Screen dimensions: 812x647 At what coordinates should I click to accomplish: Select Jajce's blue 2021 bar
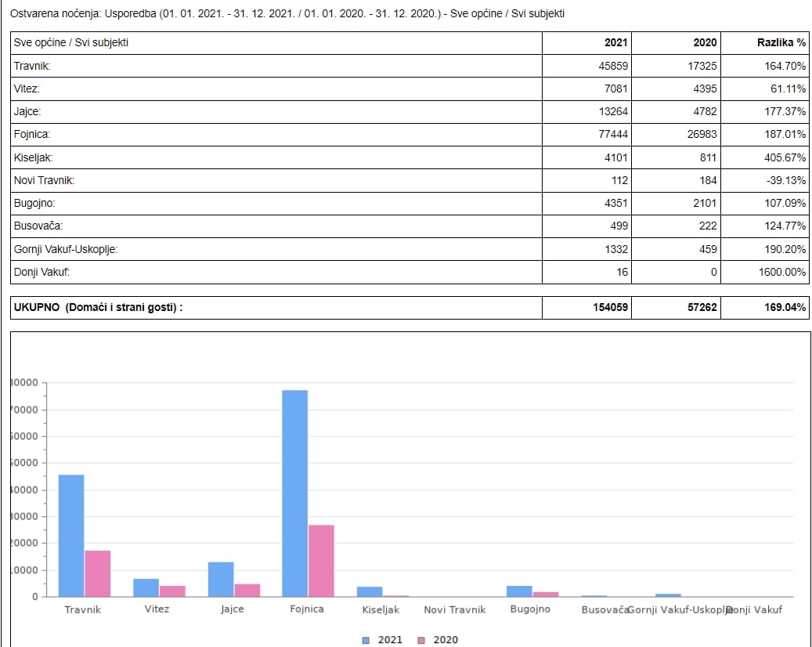coord(221,579)
